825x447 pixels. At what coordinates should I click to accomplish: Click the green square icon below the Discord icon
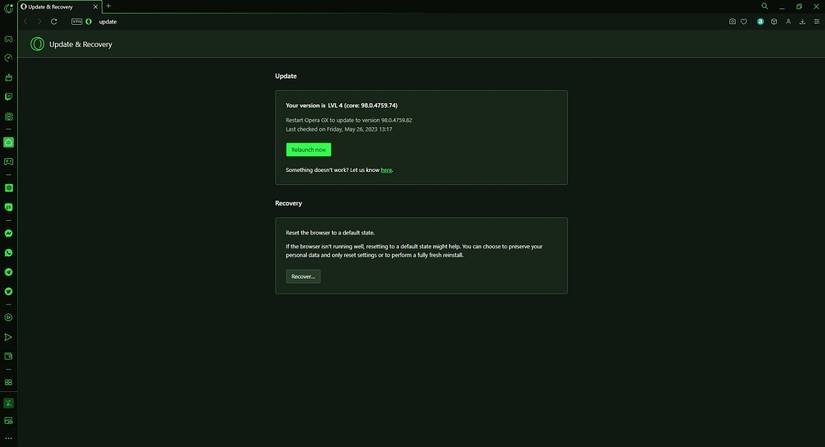(8, 188)
